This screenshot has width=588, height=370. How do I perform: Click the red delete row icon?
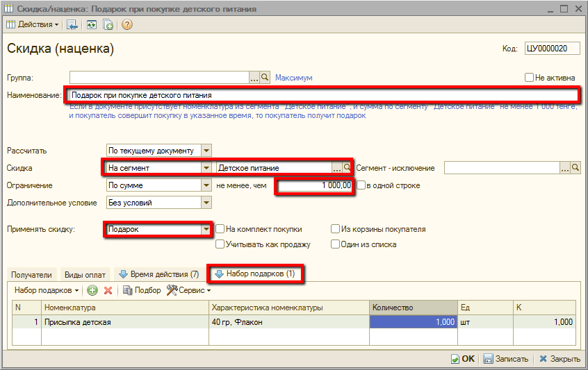[108, 290]
